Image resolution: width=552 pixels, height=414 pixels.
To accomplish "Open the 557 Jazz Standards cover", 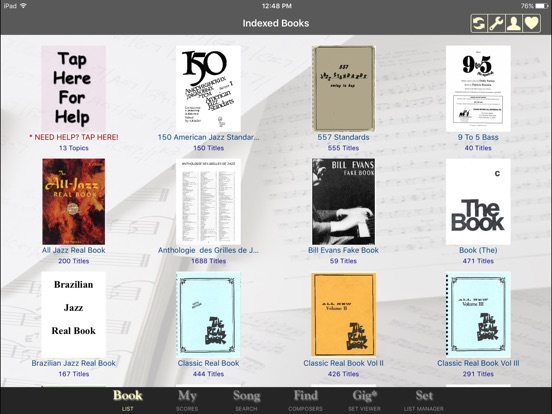I will pyautogui.click(x=343, y=88).
